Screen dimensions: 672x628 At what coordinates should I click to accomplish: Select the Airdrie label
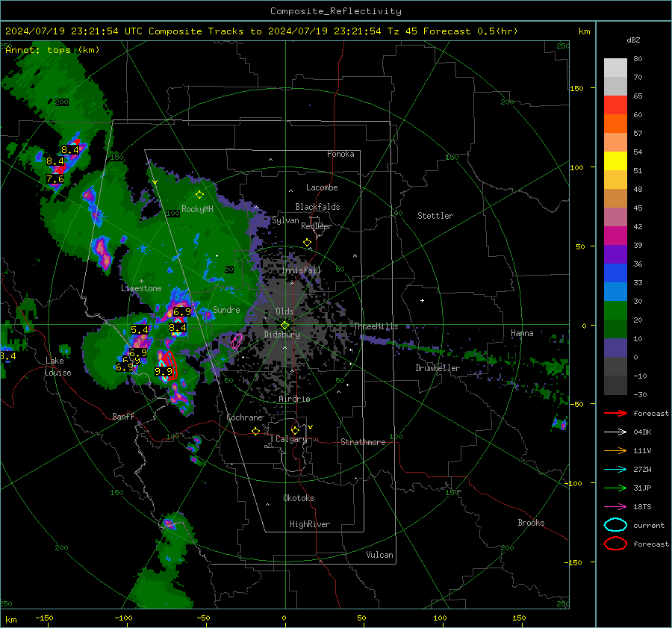pos(294,399)
